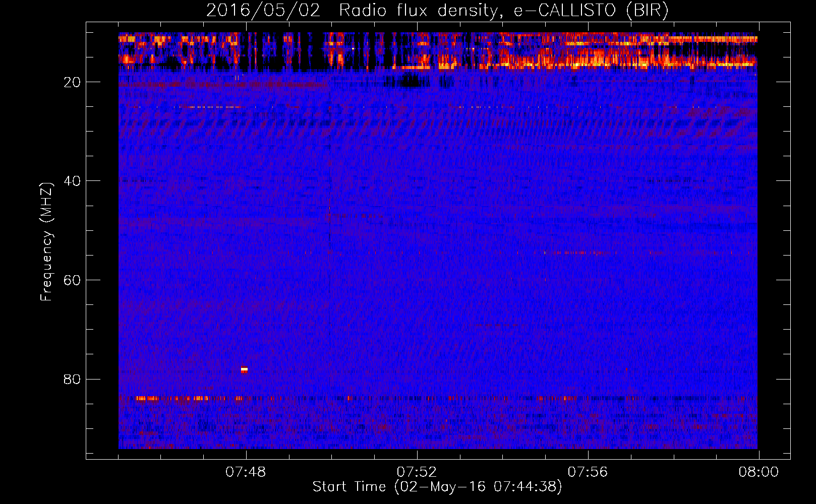Click the 20 MHz frequency tick label
This screenshot has width=816, height=504.
[x=73, y=82]
